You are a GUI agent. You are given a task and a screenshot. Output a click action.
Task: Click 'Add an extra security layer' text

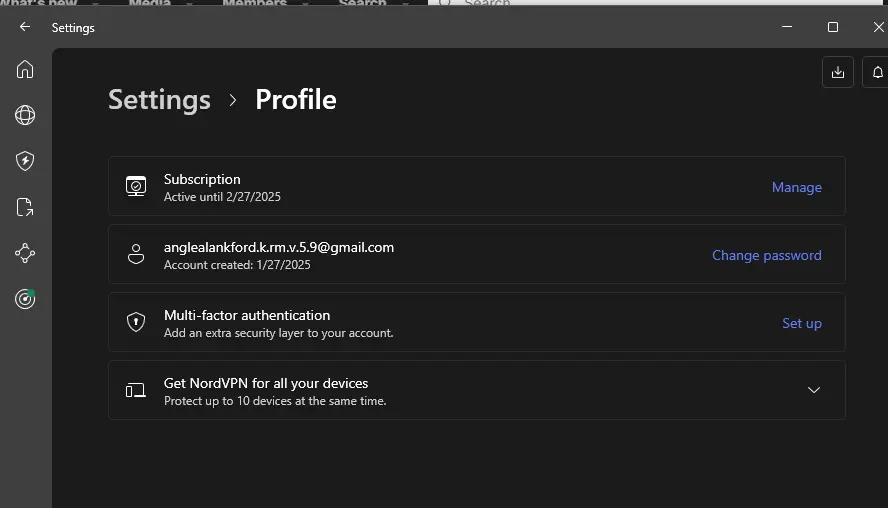click(278, 333)
